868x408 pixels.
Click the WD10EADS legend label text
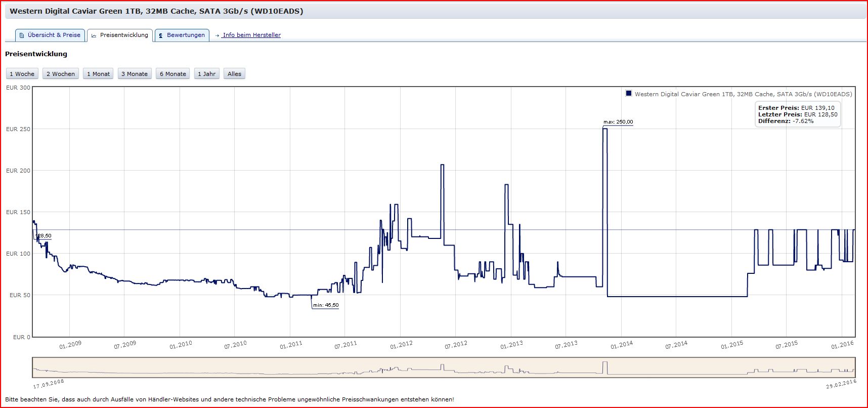coord(743,94)
